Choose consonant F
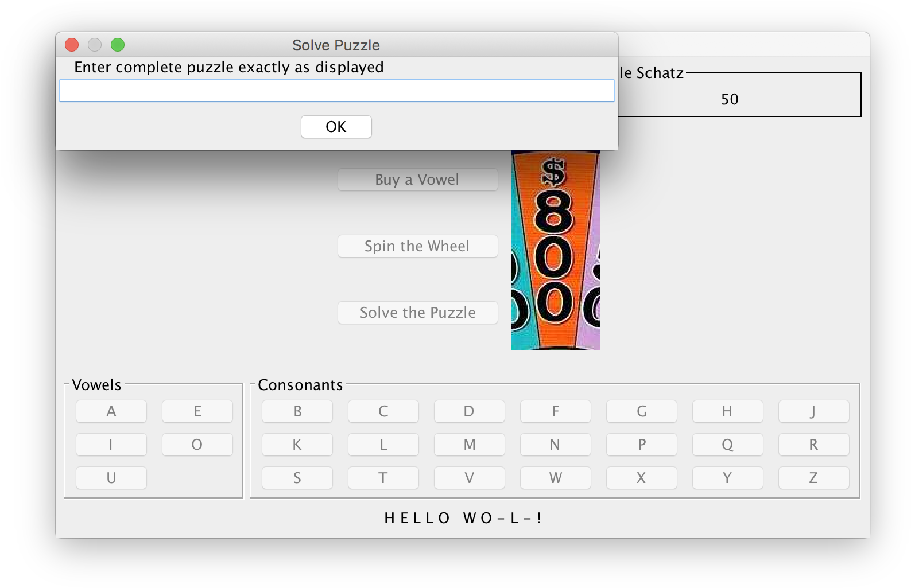Viewport: 911px width, 588px height. point(556,411)
